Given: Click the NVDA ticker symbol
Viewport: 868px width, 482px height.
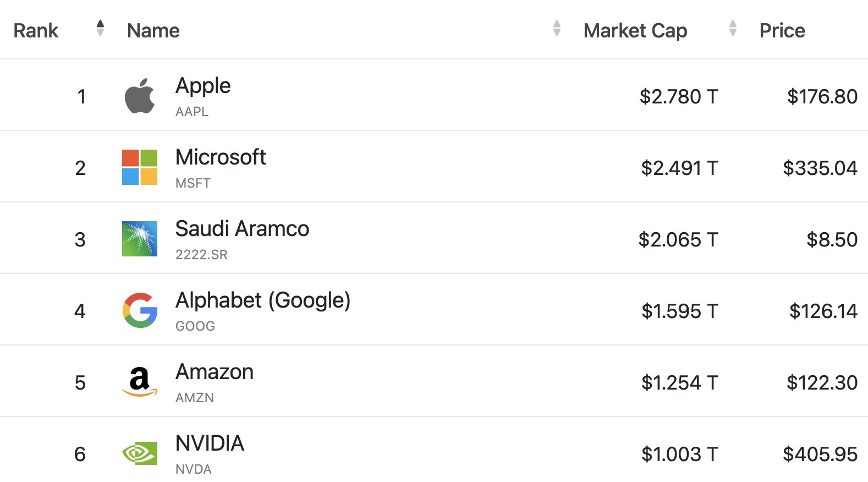Looking at the screenshot, I should coord(194,469).
